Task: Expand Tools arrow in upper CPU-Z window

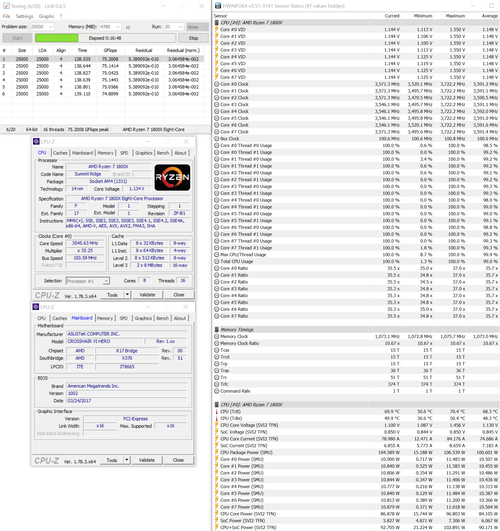Action: pos(127,295)
